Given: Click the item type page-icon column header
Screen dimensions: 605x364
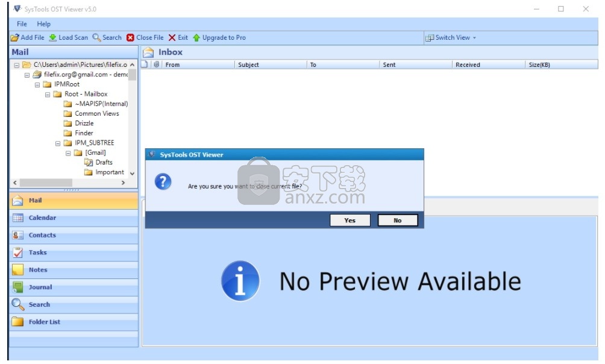Looking at the screenshot, I should pyautogui.click(x=145, y=64).
